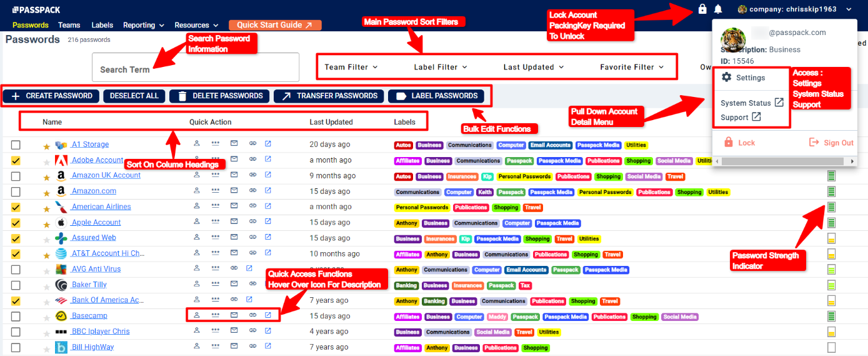Click the Delete Passwords button
This screenshot has height=356, width=868.
click(220, 96)
